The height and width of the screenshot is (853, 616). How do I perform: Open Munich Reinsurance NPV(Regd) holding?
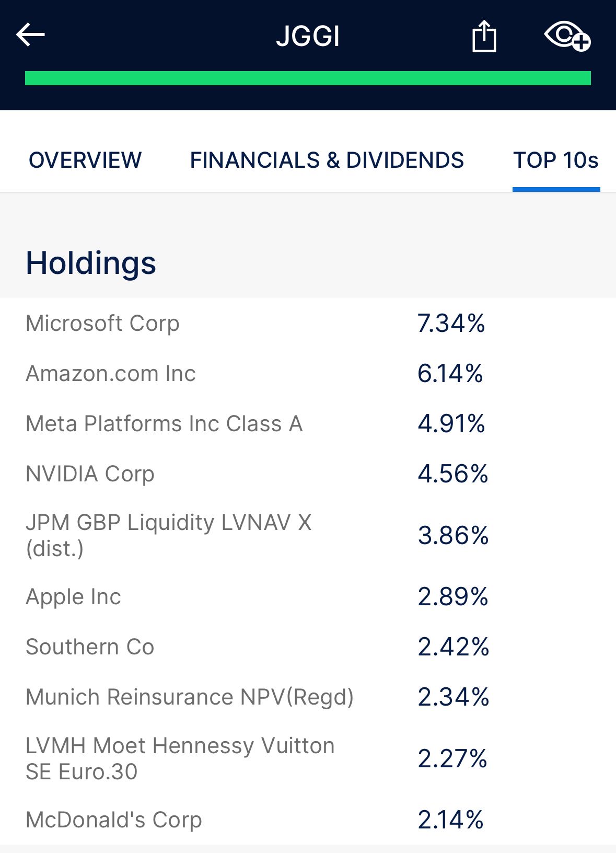190,697
